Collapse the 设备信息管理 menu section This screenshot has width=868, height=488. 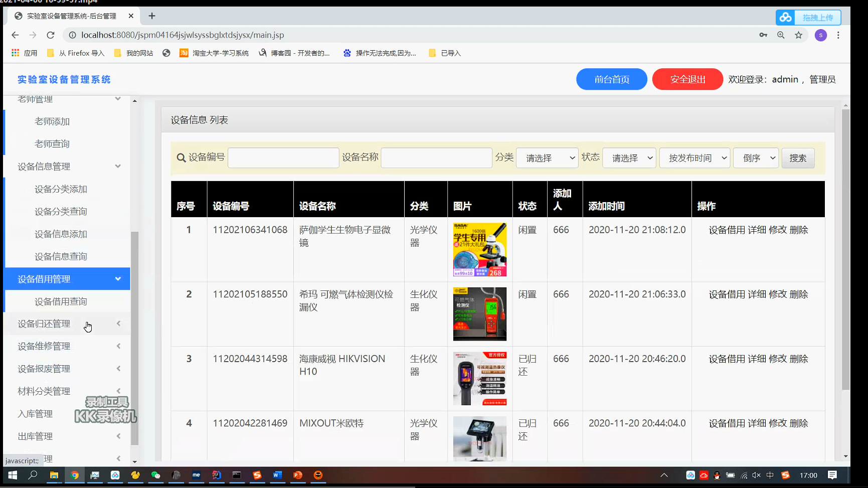click(x=67, y=167)
